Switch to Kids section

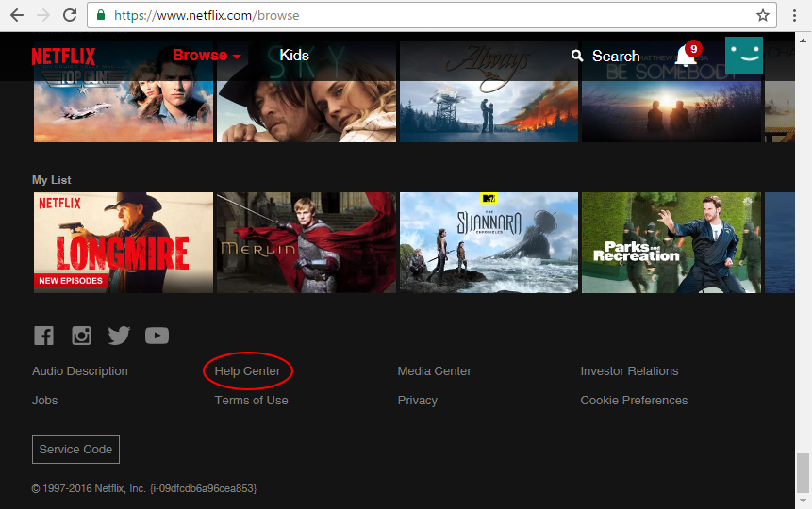[x=294, y=56]
